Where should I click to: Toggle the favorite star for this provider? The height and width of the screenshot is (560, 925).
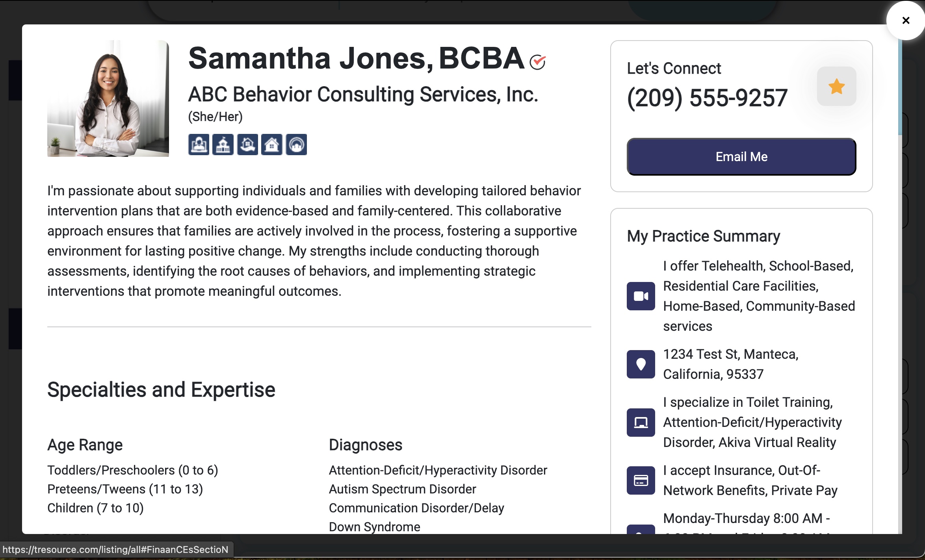point(836,86)
